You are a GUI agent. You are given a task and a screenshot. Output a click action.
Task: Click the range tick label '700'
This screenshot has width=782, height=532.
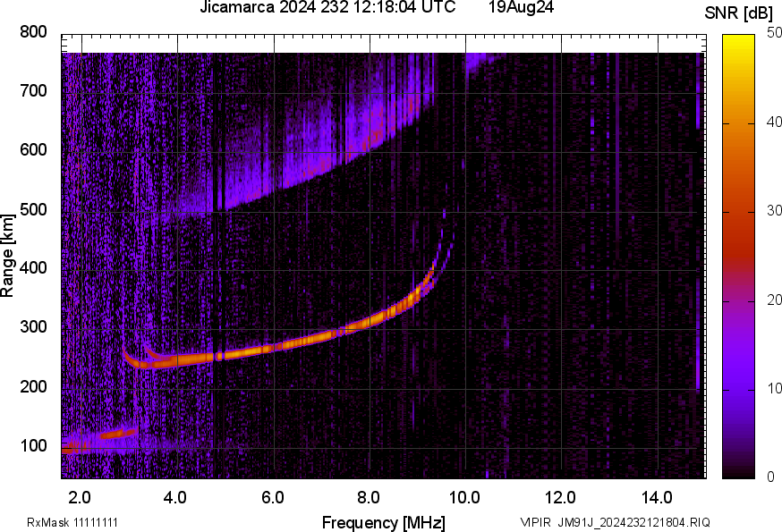33,90
